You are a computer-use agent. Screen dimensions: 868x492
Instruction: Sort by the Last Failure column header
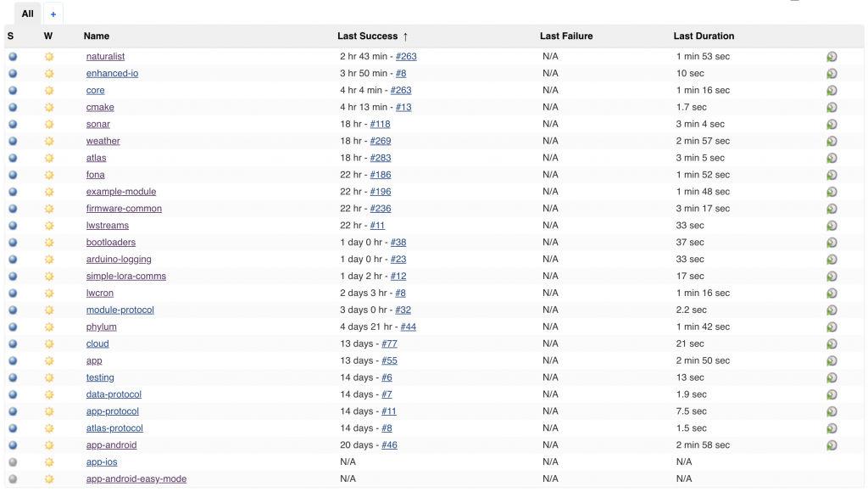[x=566, y=36]
